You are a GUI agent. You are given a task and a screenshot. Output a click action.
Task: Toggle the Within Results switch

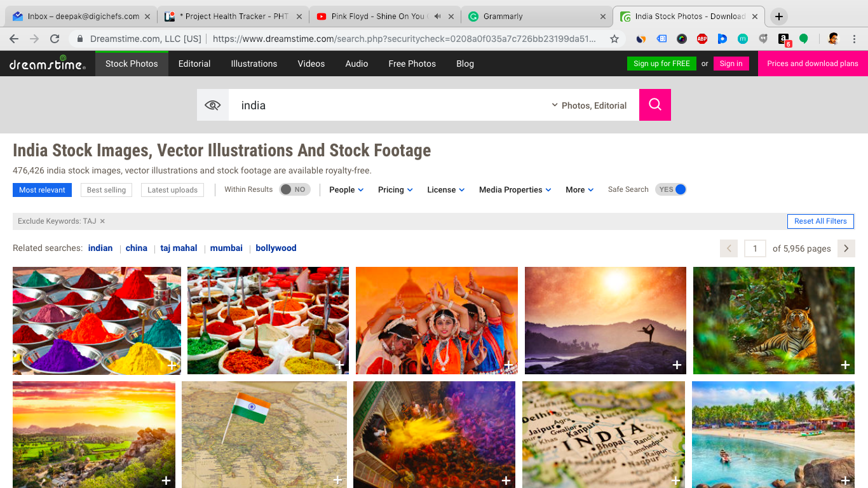[294, 189]
